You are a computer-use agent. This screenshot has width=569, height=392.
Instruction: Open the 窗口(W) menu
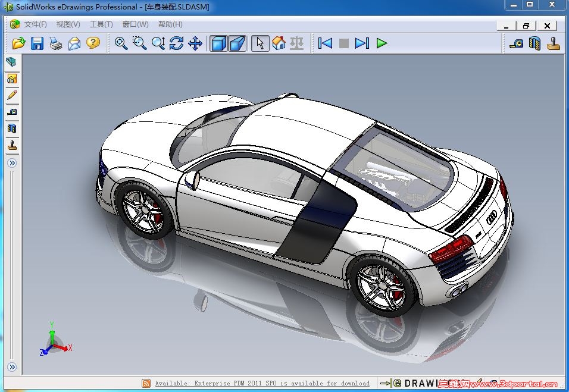pos(135,24)
